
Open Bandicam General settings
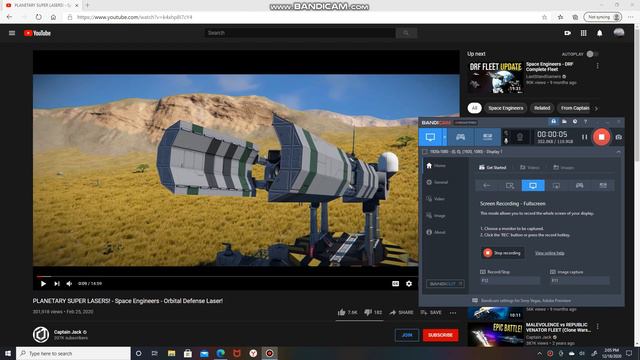tap(437, 182)
